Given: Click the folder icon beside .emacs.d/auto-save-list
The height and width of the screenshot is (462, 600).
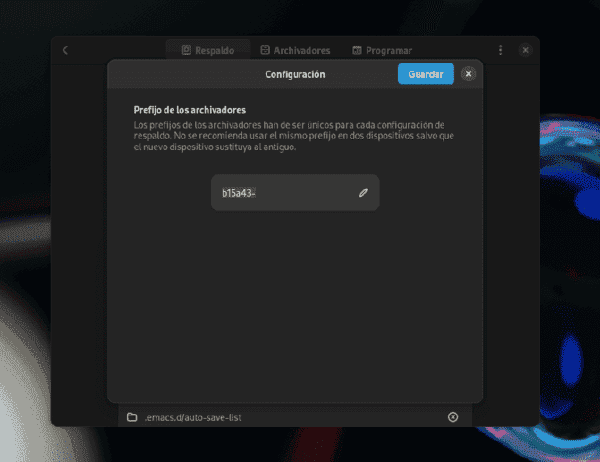Looking at the screenshot, I should click(x=132, y=417).
